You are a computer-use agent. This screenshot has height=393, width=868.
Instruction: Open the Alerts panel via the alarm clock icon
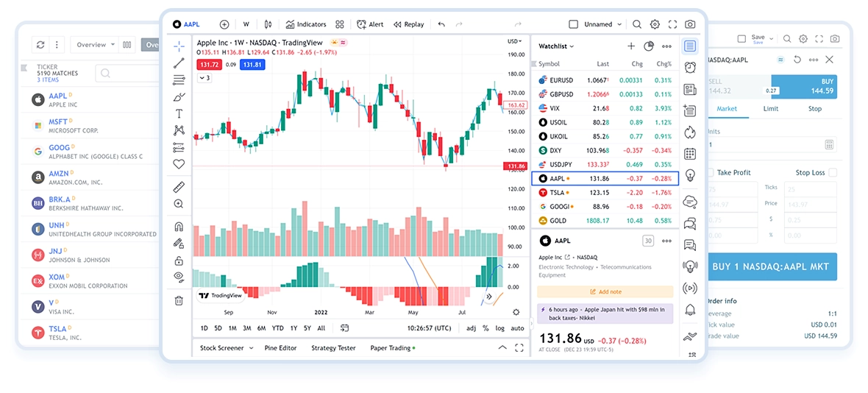tap(690, 68)
